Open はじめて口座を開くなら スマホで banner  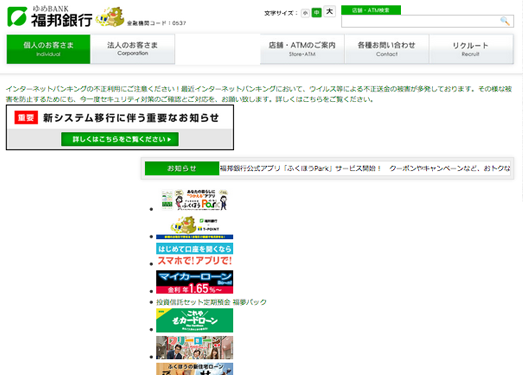[x=194, y=254]
